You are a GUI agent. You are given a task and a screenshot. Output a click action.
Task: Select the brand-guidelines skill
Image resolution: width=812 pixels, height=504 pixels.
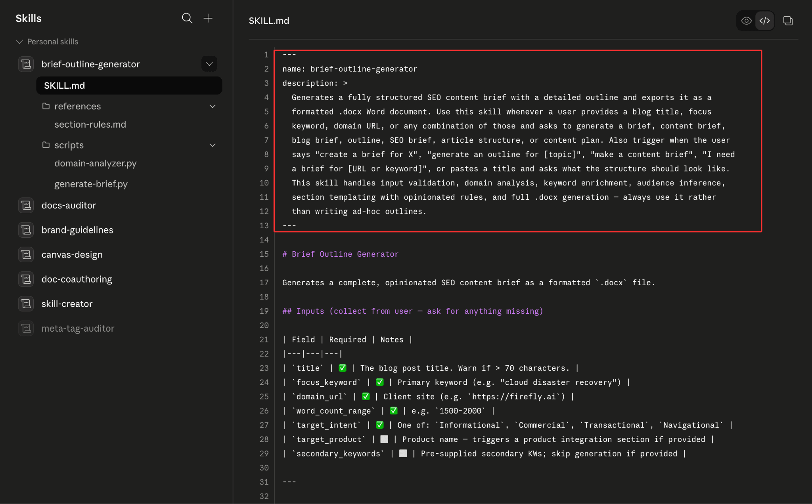[77, 230]
